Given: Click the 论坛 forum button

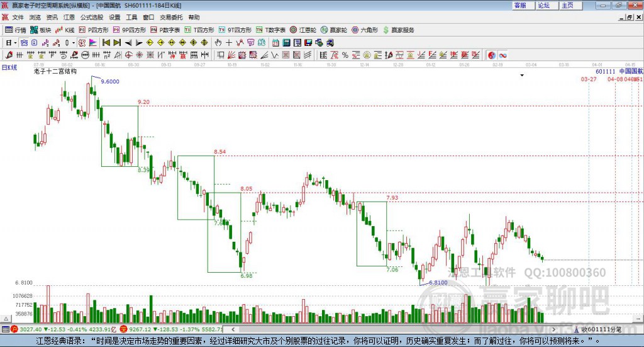Looking at the screenshot, I should click(x=547, y=5).
